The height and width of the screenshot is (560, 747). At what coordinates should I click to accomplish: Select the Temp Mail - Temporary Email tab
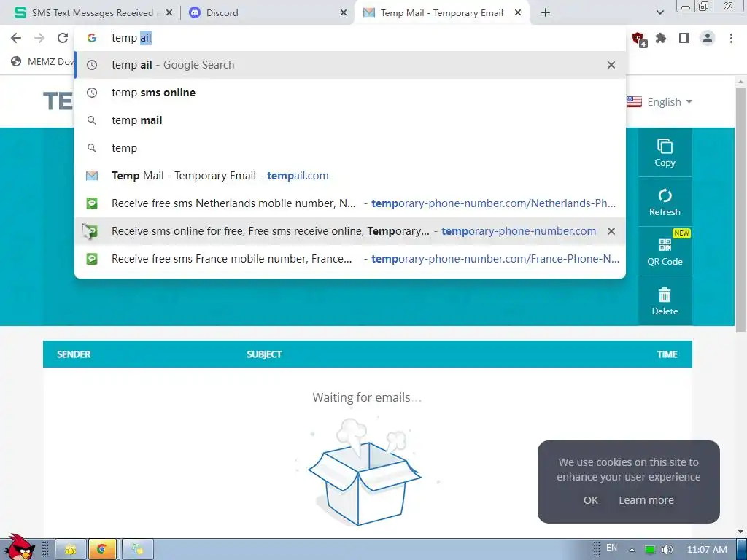coord(441,13)
